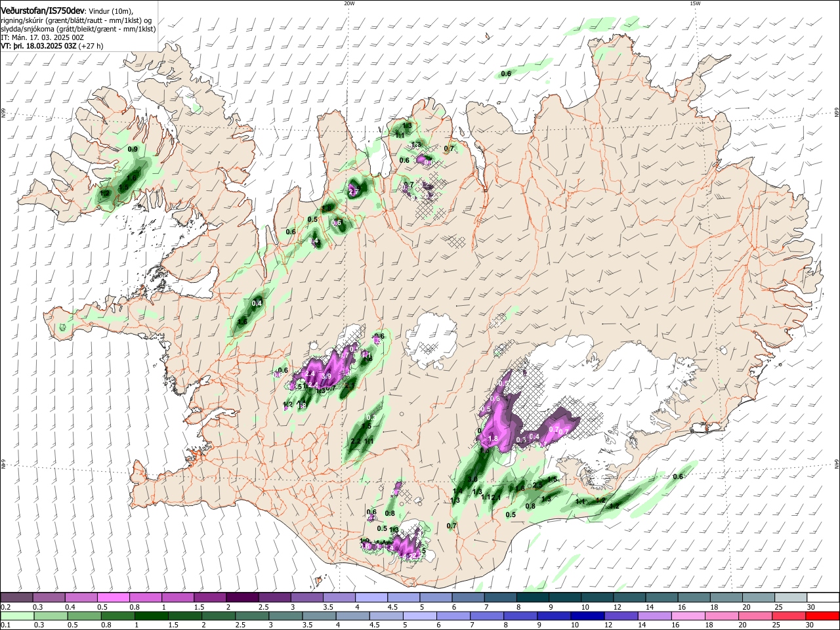Viewport: 840px width, 630px height.
Task: Select the lower legend dark green swatch labeled 1
Action: point(150,616)
